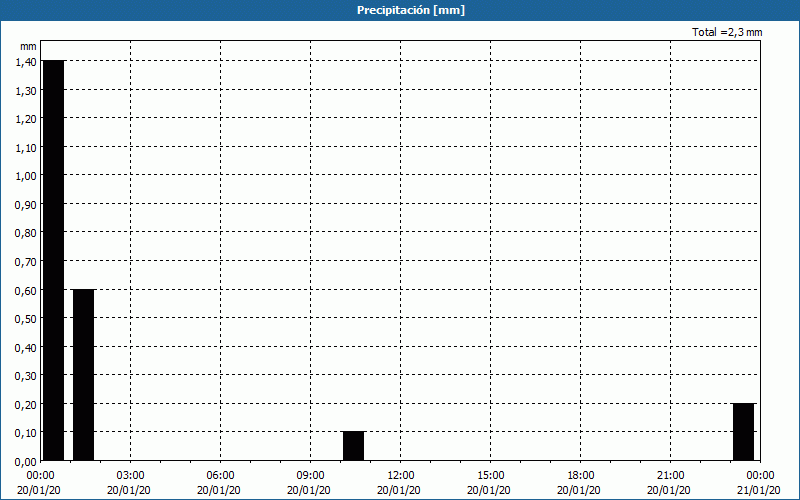The width and height of the screenshot is (800, 500).
Task: Click the 09:00 time label
Action: (310, 476)
